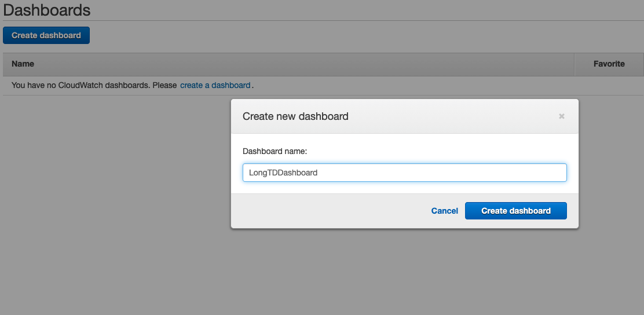Click the word "Please" before the link

pyautogui.click(x=165, y=85)
